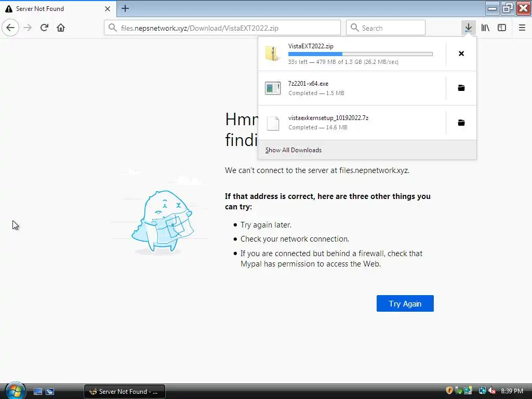Toggle the Downloads toolbar arrow button
Screen dimensions: 532x399
(x=468, y=28)
